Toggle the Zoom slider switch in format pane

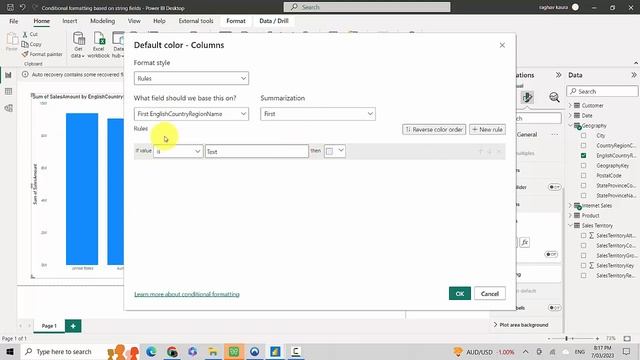554,187
